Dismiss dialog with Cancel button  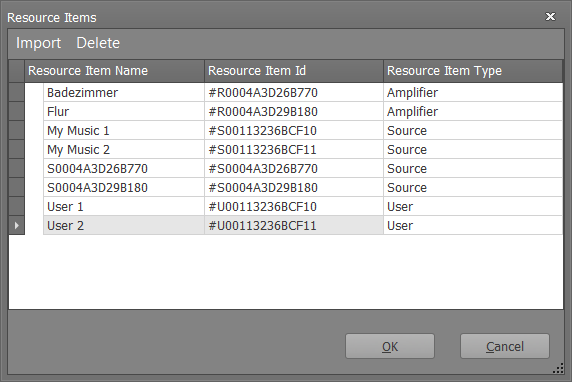(x=505, y=346)
